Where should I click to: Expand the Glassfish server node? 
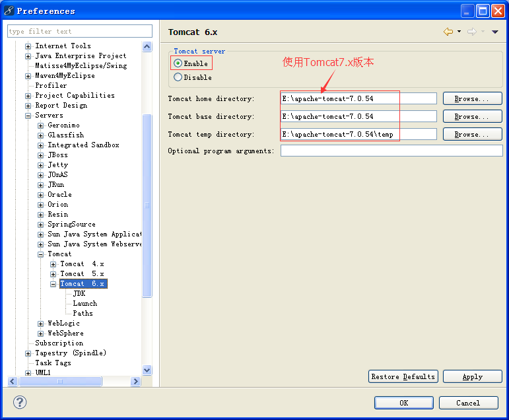coord(40,135)
